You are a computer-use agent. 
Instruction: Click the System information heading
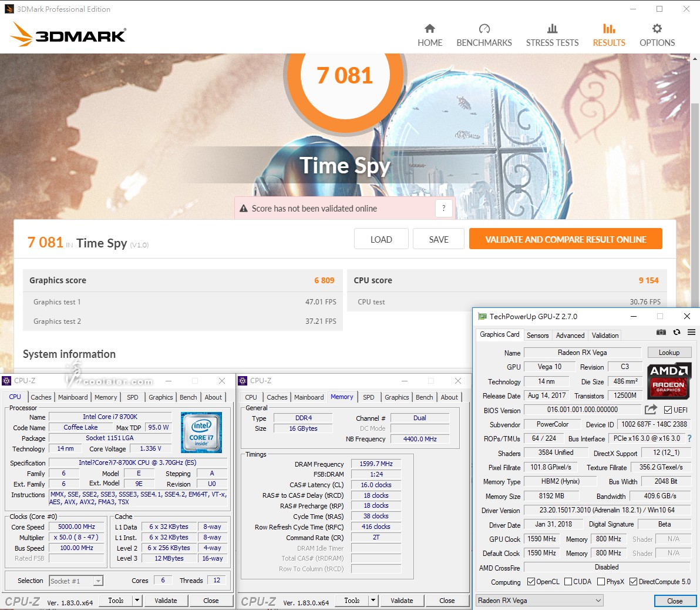69,354
